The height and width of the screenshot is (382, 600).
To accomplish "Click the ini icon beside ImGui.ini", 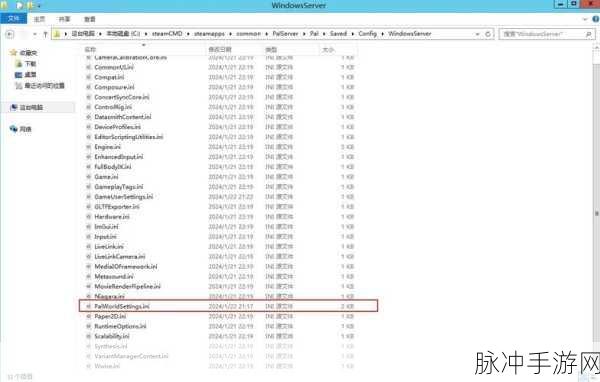I will click(x=89, y=227).
